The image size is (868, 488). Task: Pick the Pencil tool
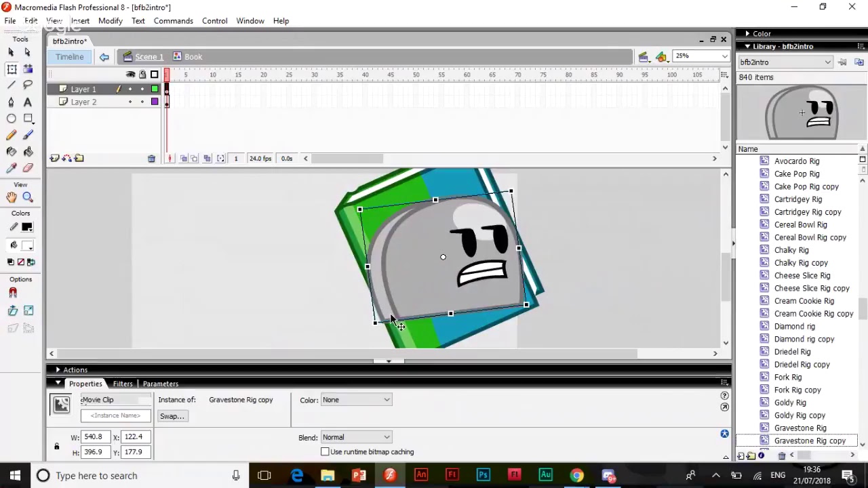(12, 136)
